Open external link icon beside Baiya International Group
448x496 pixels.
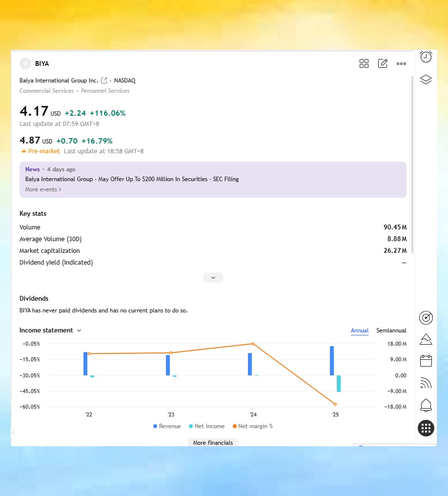104,81
